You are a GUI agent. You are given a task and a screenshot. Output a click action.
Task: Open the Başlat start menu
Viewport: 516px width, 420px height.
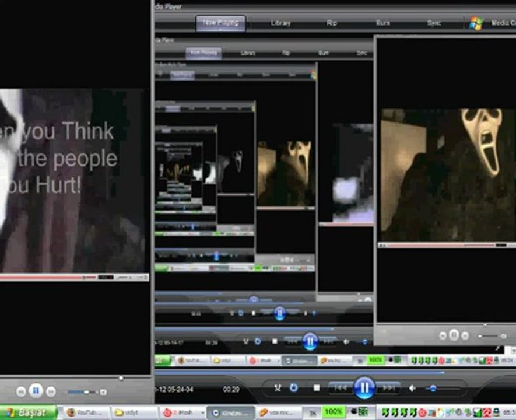(29, 412)
